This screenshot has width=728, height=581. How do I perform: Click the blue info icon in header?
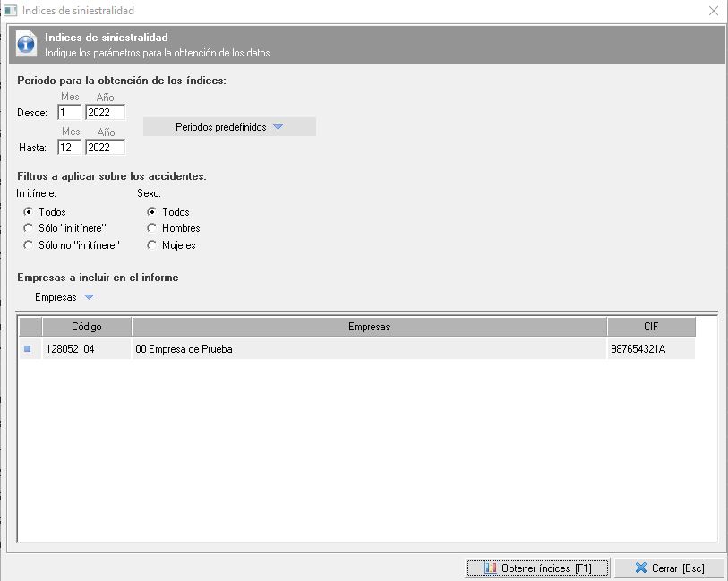[x=27, y=45]
